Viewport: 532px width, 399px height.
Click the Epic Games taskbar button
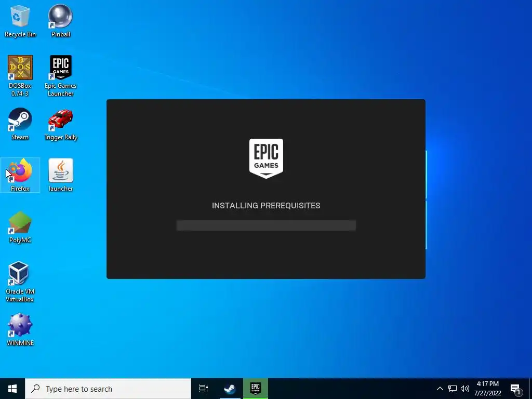256,389
